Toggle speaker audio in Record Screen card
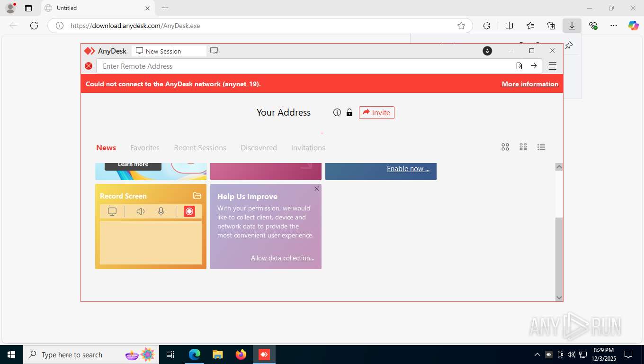The height and width of the screenshot is (364, 644). (x=141, y=211)
